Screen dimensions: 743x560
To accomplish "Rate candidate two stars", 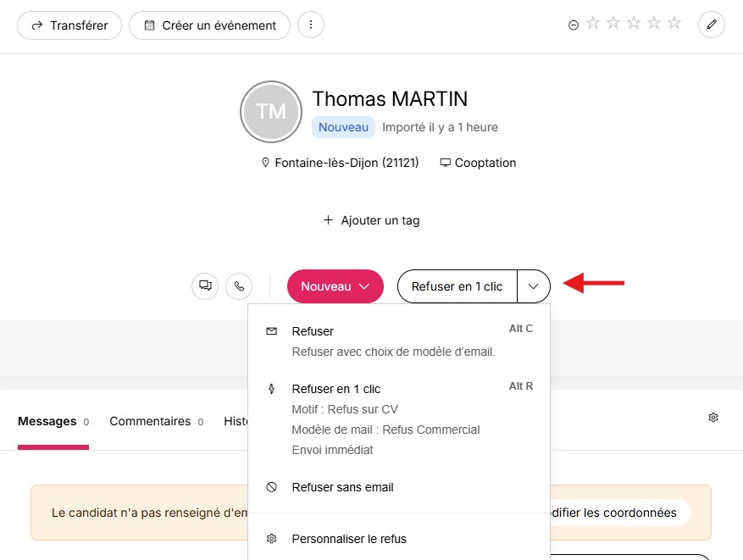I will click(x=613, y=23).
